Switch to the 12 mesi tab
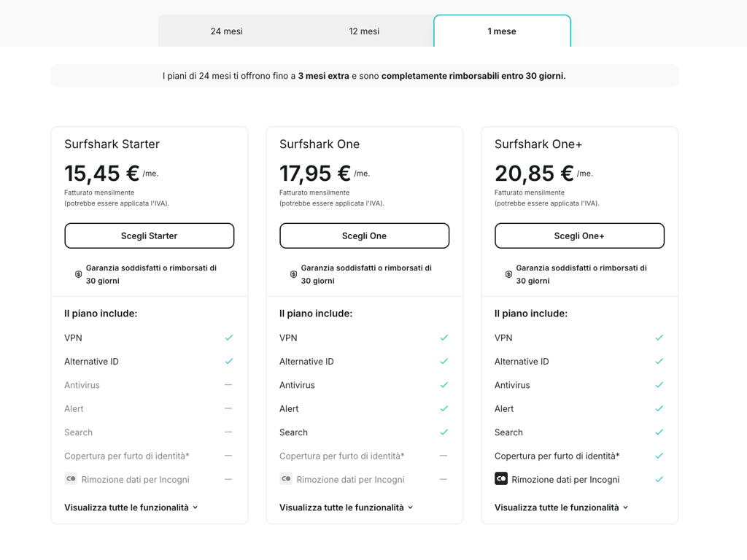Image resolution: width=747 pixels, height=560 pixels. point(364,31)
